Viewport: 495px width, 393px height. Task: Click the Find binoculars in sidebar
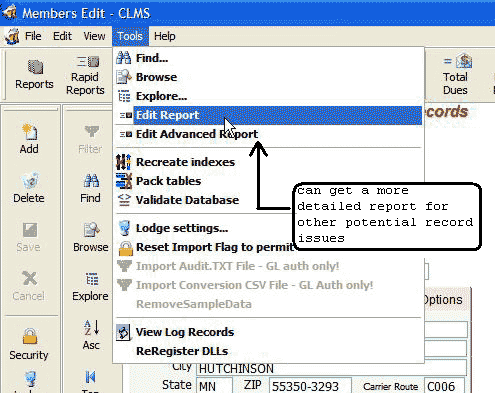(91, 189)
